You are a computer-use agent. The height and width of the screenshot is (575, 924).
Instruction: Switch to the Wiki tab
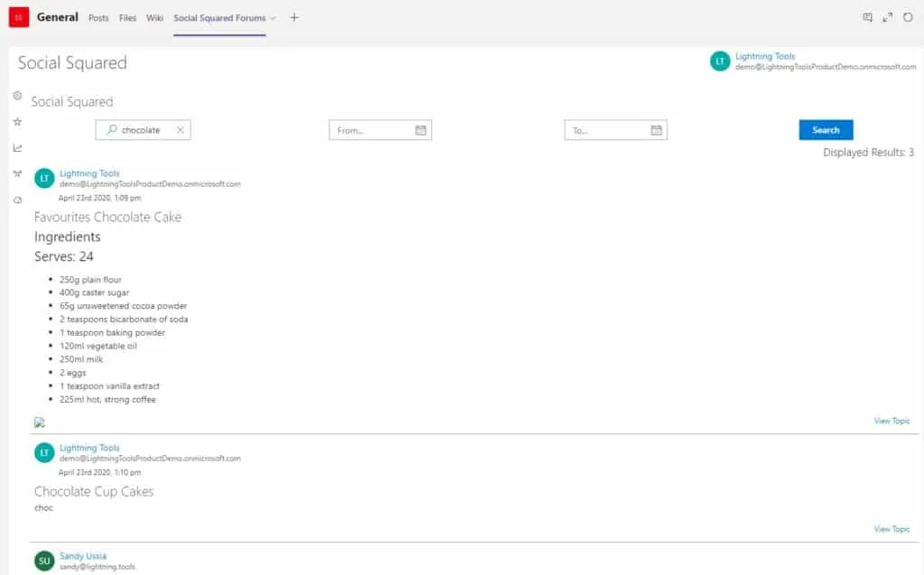coord(153,16)
